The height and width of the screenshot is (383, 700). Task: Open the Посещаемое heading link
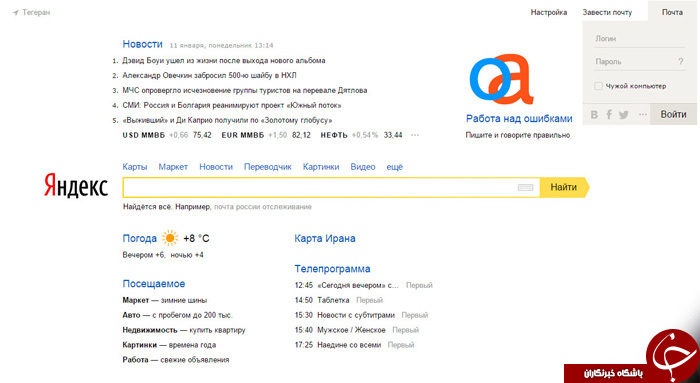(x=154, y=284)
